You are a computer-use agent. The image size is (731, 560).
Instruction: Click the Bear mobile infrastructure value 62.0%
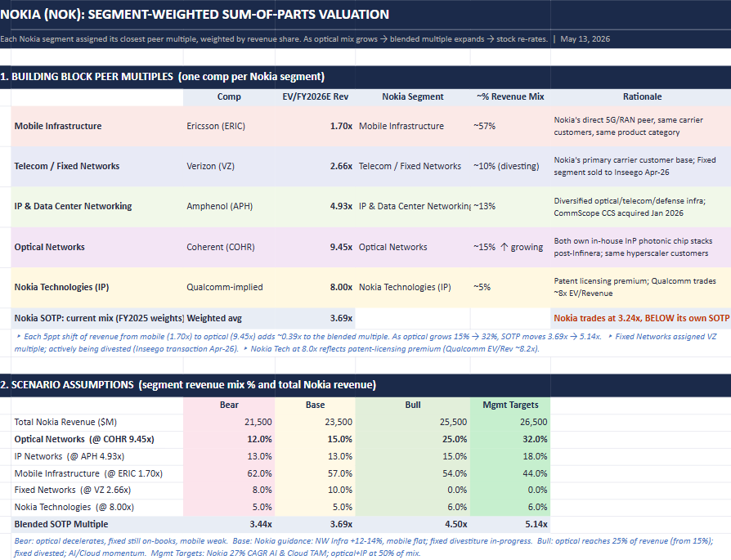(259, 473)
